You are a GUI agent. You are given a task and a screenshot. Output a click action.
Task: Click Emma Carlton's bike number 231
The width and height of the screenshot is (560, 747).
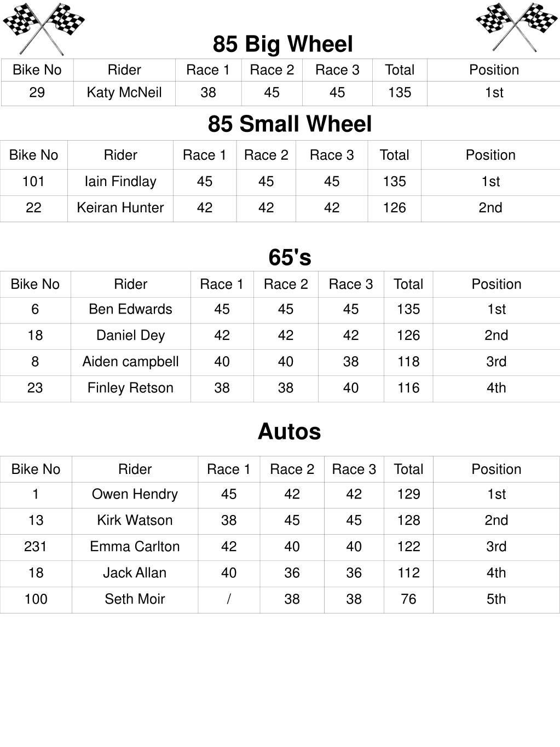point(36,547)
